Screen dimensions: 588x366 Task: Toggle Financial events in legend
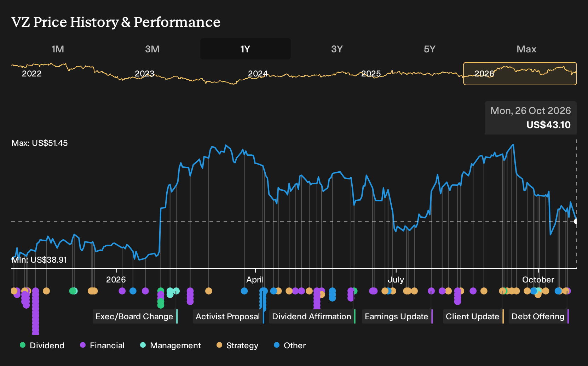coord(102,345)
